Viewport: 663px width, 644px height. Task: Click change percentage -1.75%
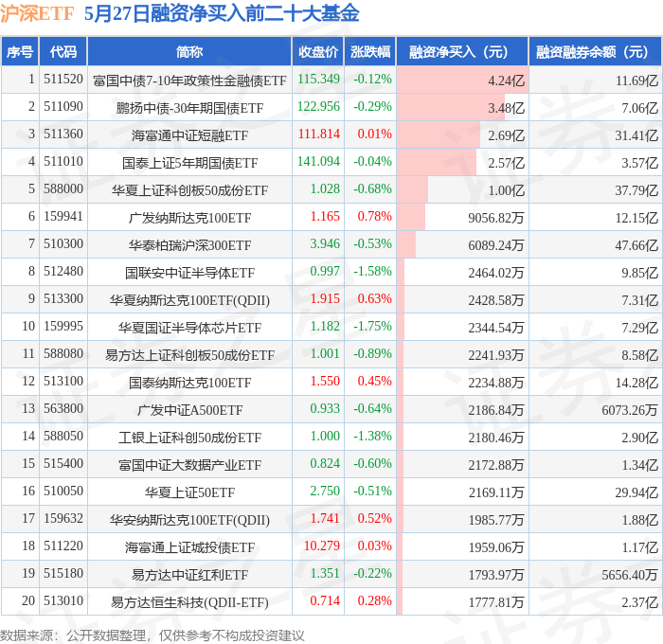coord(372,327)
